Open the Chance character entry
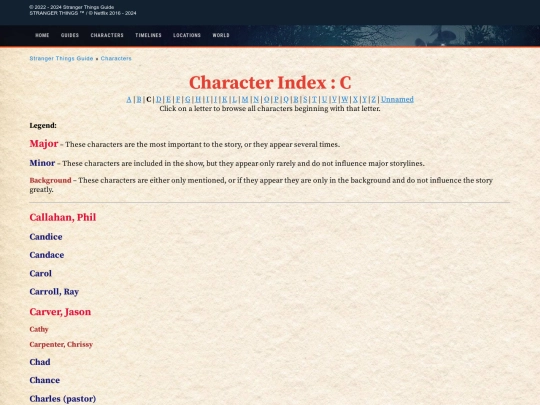 point(45,380)
